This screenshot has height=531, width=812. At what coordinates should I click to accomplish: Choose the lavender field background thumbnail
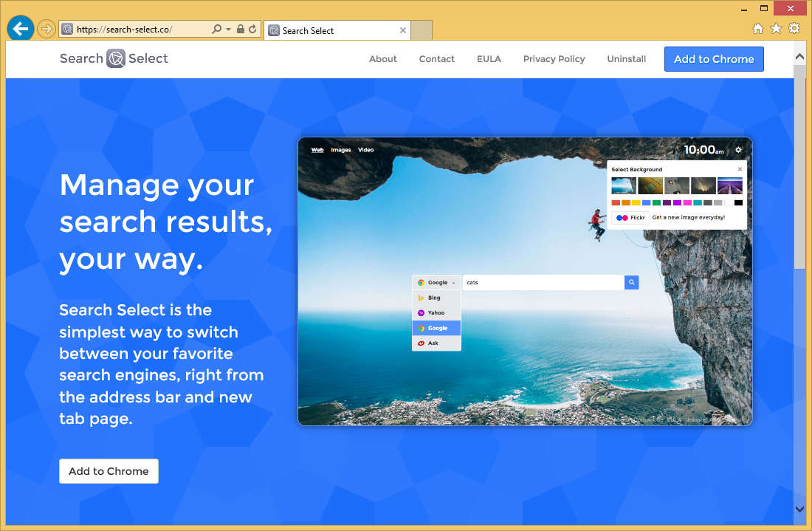(730, 185)
